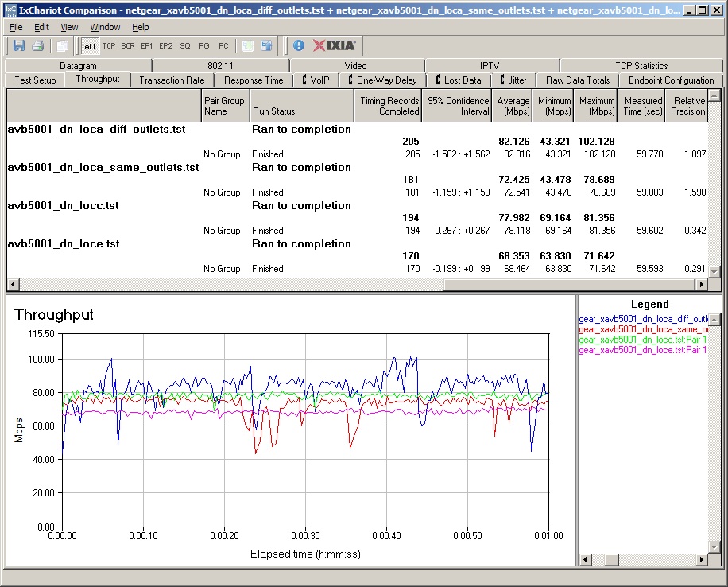Toggle the TCP filter button
The height and width of the screenshot is (587, 728).
(x=109, y=46)
